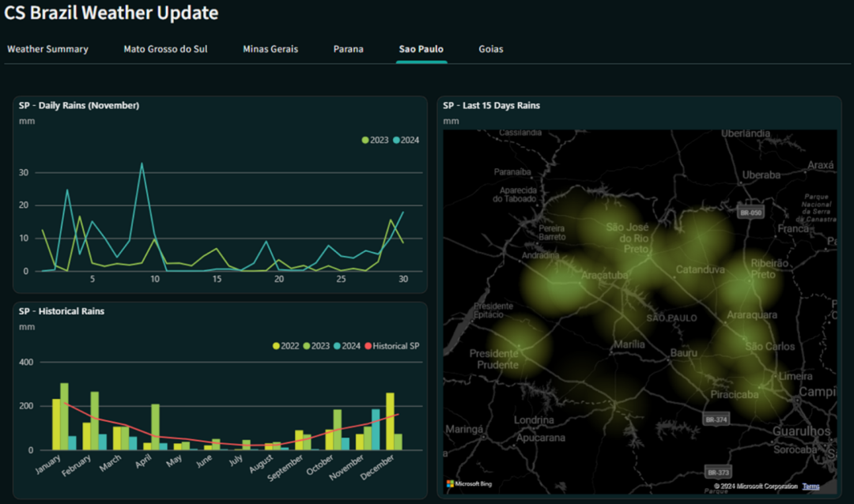Viewport: 854px width, 504px height.
Task: Click the BR-050 highway shield on map
Action: tap(750, 213)
